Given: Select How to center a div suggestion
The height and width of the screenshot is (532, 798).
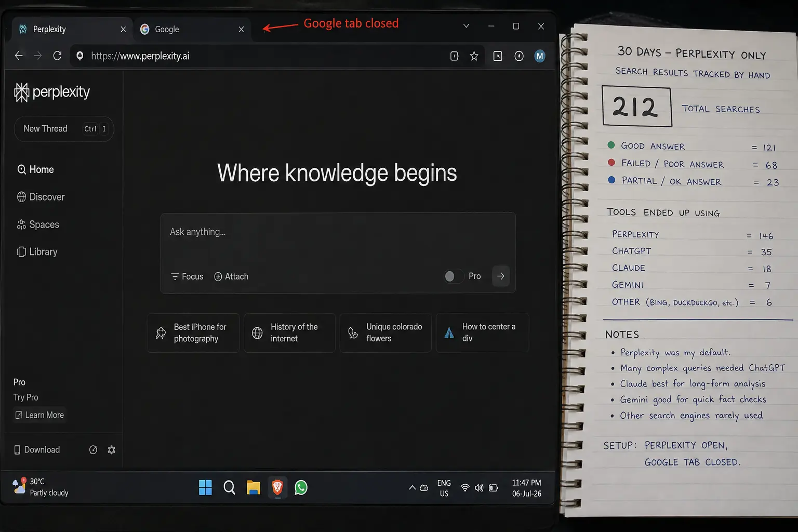Looking at the screenshot, I should (x=482, y=332).
